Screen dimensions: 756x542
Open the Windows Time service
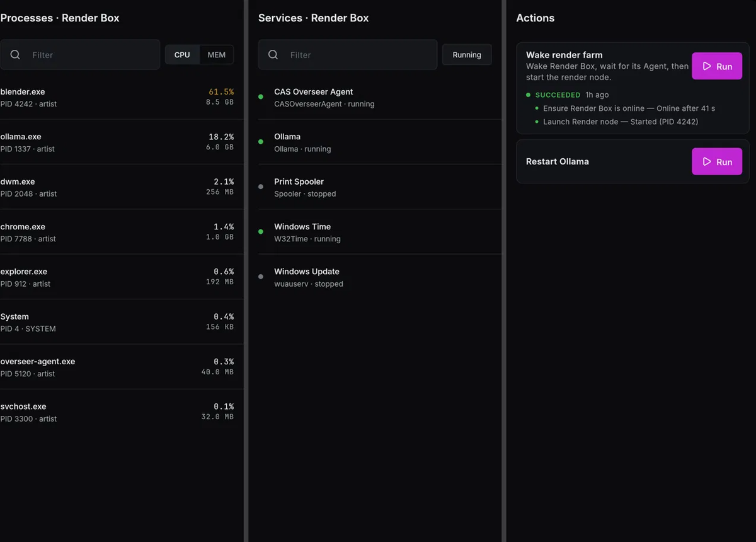[x=380, y=232]
